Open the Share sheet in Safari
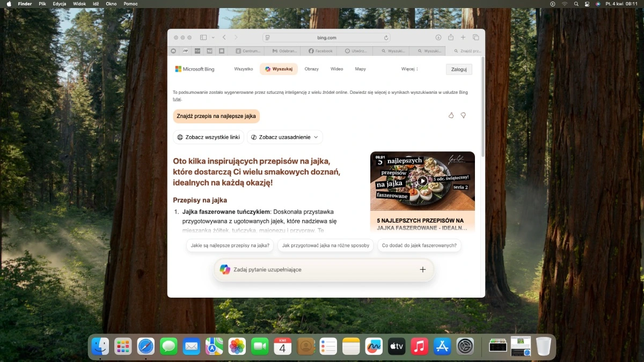Viewport: 644px width, 362px height. 450,38
